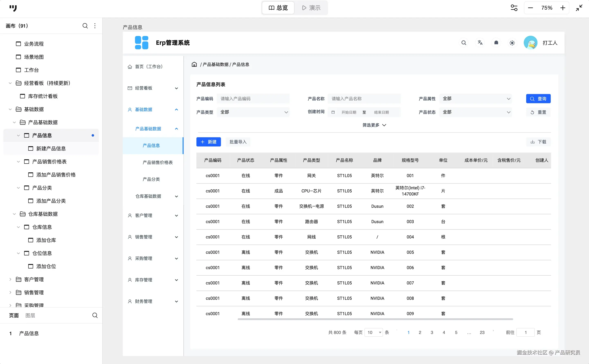
Task: Switch to the 图层 tab
Action: pos(30,315)
